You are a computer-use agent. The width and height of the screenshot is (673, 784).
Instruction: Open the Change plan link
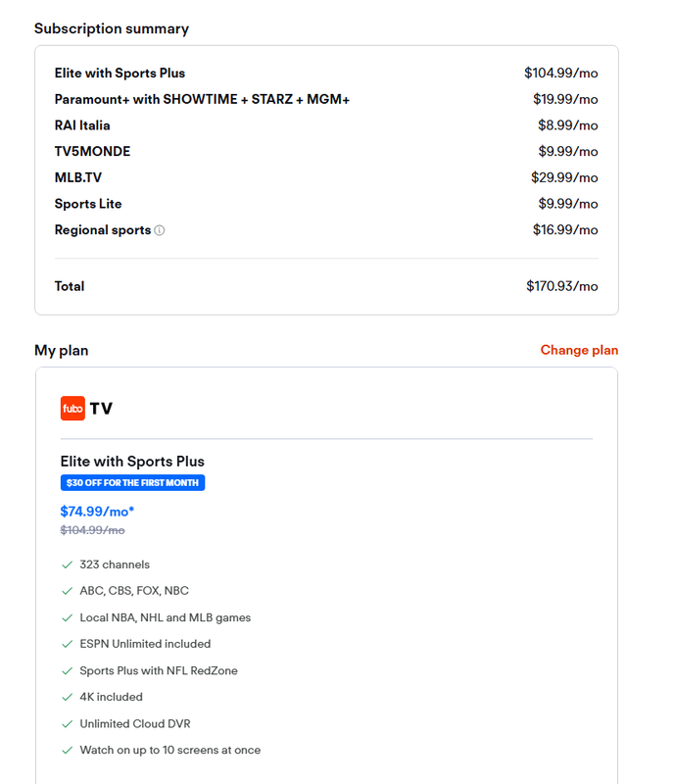579,350
